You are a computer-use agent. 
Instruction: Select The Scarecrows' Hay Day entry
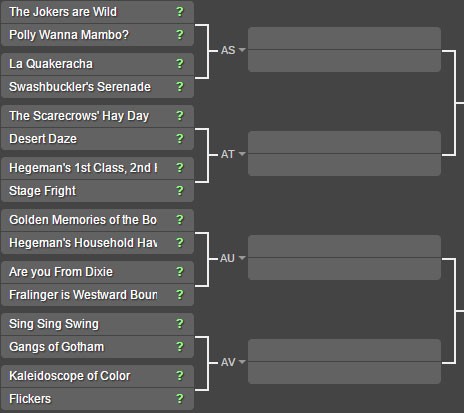tap(97, 116)
